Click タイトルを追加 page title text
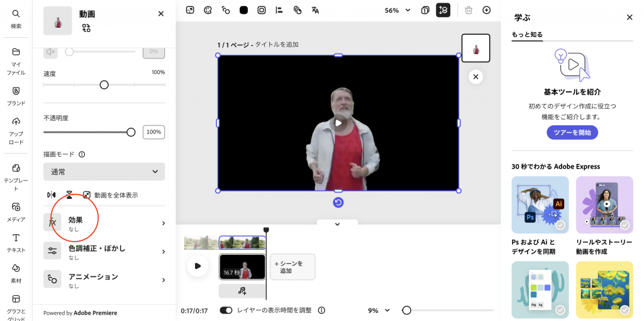Screen dimensions: 644x321 pos(277,45)
